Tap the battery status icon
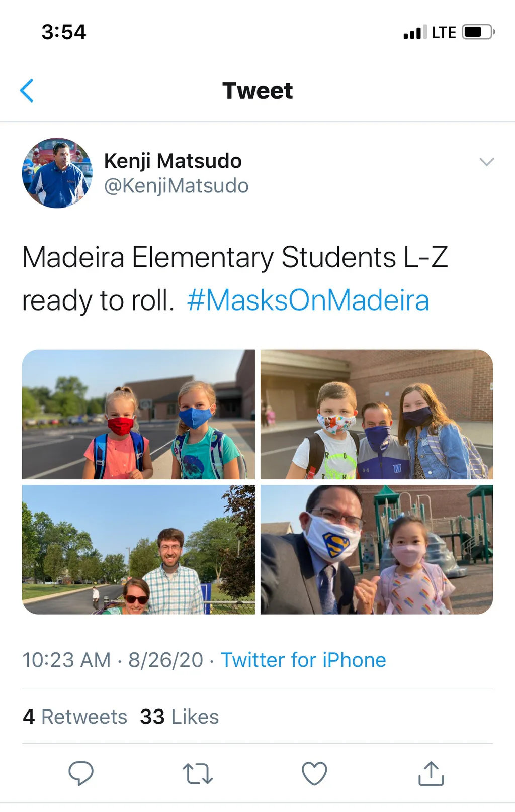This screenshot has height=812, width=515. pos(479,32)
